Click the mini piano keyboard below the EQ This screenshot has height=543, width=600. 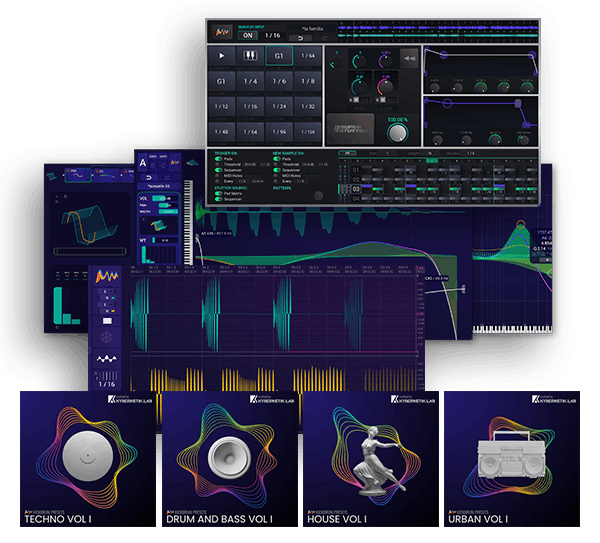click(x=512, y=329)
